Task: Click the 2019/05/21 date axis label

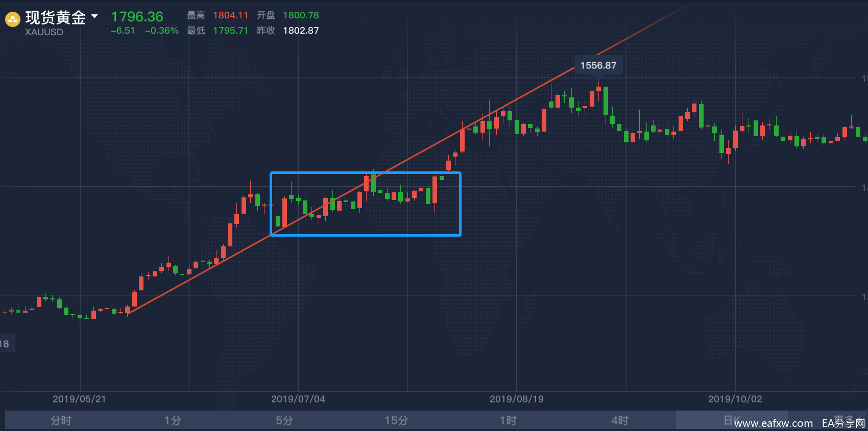Action: pos(79,399)
